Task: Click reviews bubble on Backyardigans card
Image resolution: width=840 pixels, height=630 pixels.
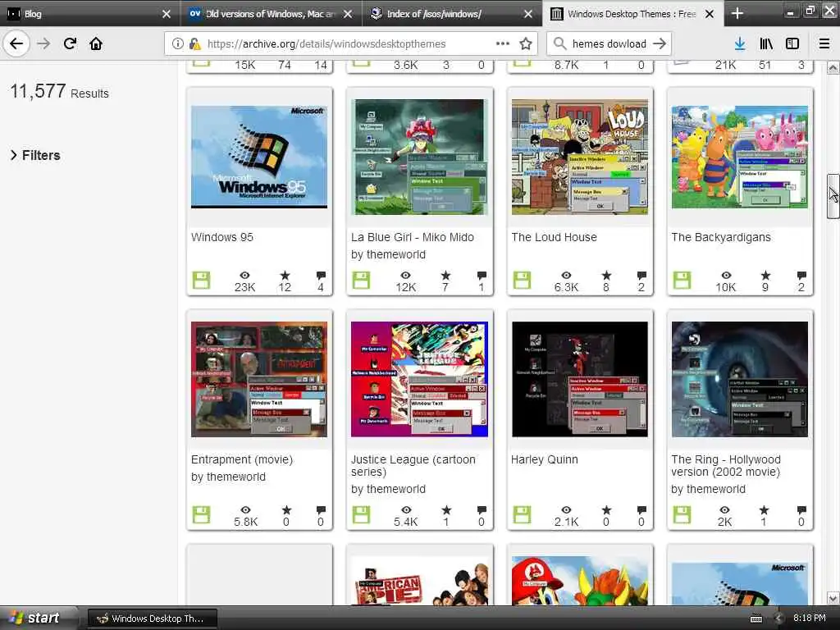Action: (801, 276)
